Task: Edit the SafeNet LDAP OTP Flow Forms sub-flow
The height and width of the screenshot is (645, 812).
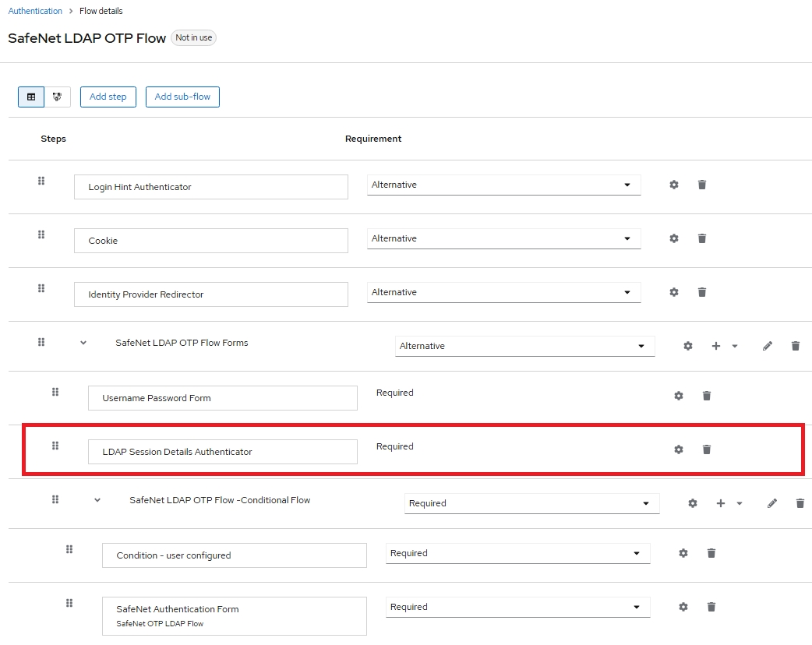Action: click(x=768, y=346)
